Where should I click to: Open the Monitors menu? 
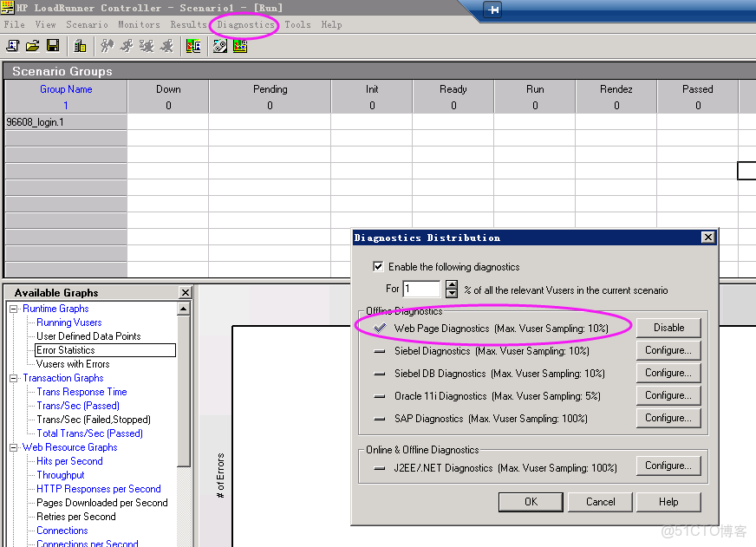tap(139, 24)
